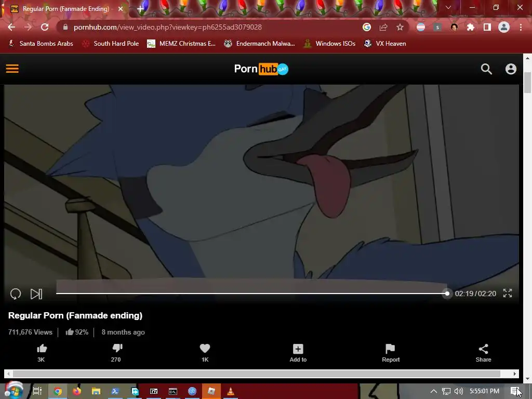Open the notification center icon
Screen dimensions: 532x399
[515, 391]
